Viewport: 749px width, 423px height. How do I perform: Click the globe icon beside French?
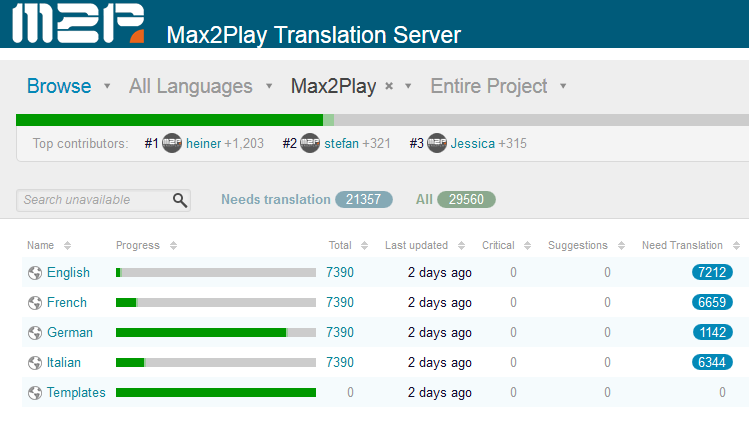(35, 303)
